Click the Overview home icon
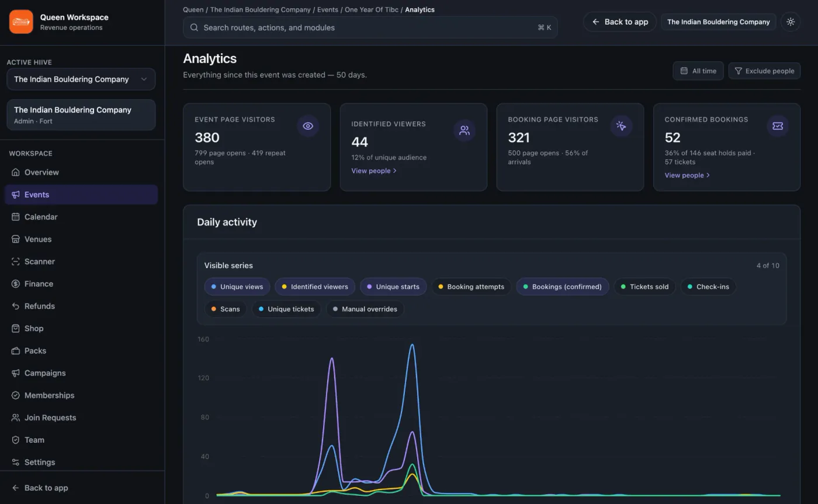 pyautogui.click(x=16, y=172)
